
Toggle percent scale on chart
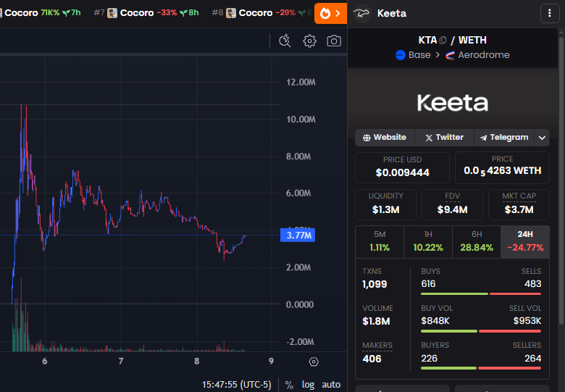click(289, 385)
